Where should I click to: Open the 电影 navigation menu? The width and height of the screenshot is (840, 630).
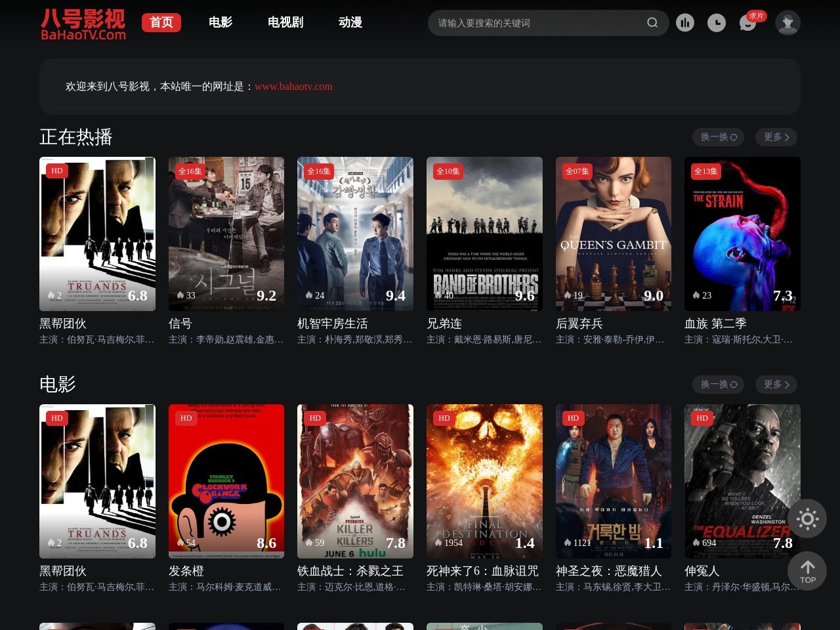tap(220, 22)
